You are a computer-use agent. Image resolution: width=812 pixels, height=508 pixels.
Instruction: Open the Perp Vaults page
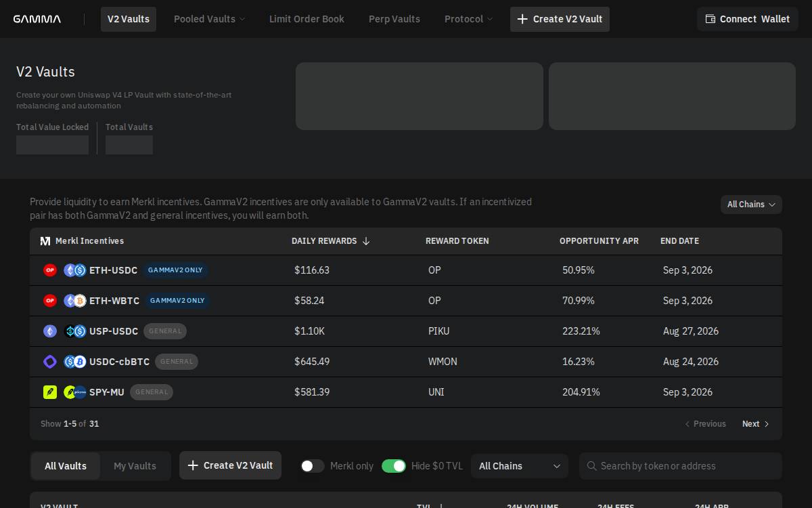[394, 19]
